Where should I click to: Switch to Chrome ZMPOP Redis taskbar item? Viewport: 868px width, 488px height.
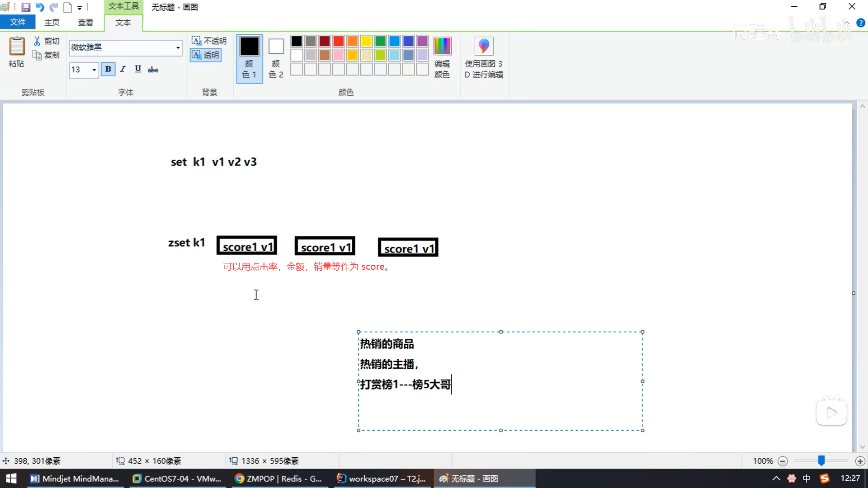pyautogui.click(x=278, y=479)
